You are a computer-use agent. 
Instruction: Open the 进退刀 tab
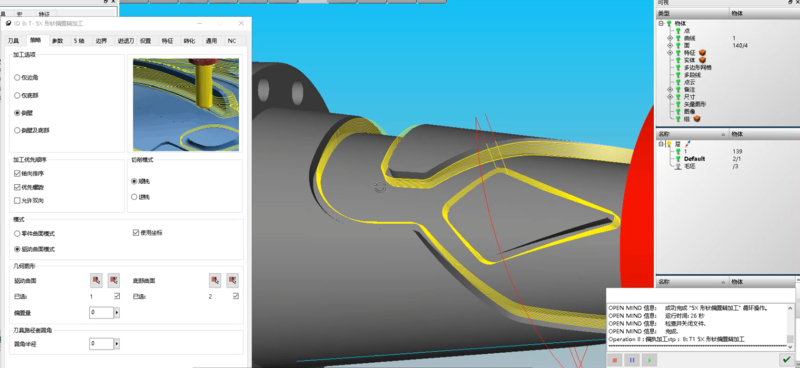pos(125,41)
